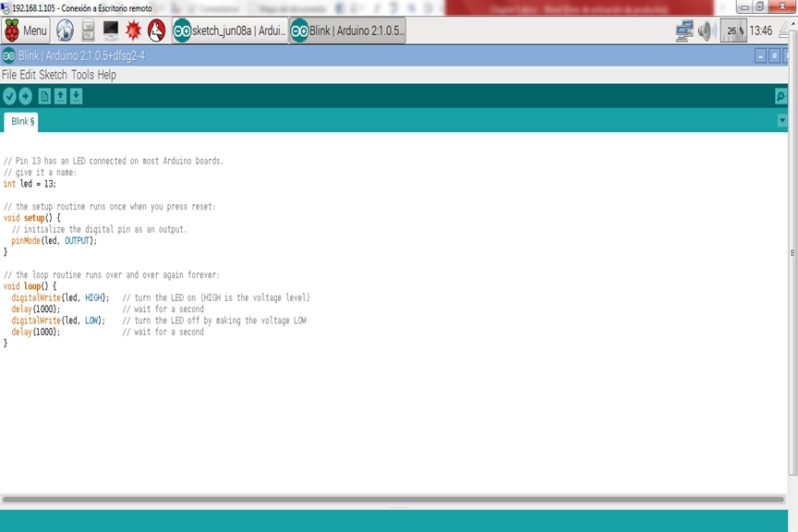Image resolution: width=798 pixels, height=532 pixels.
Task: Click the horizontal scrollbar of the editor
Action: point(393,500)
